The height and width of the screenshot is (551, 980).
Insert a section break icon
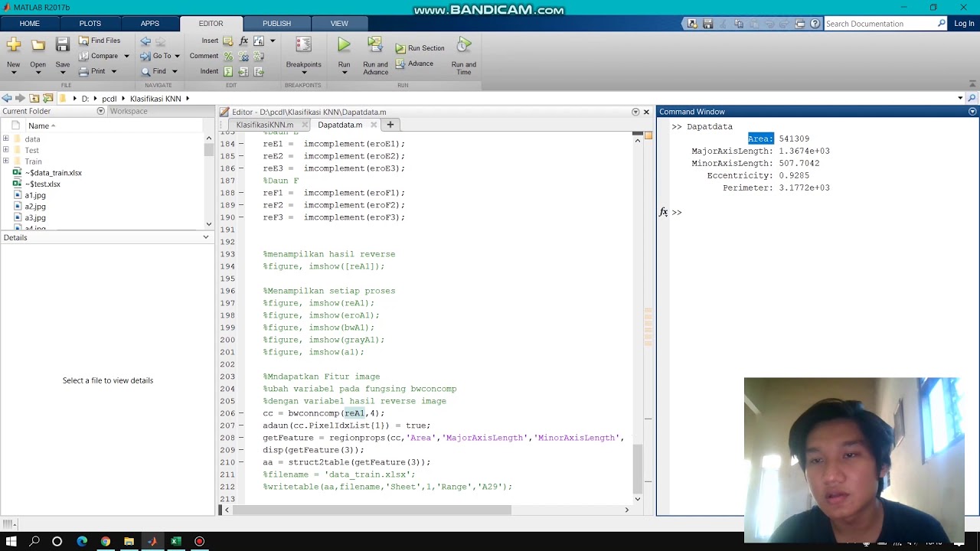[227, 41]
